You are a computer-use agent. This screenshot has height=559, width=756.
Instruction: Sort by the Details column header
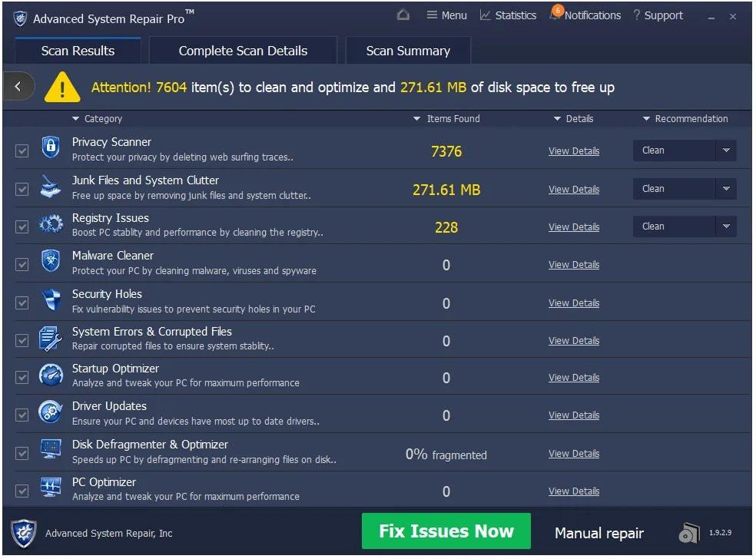pyautogui.click(x=573, y=118)
